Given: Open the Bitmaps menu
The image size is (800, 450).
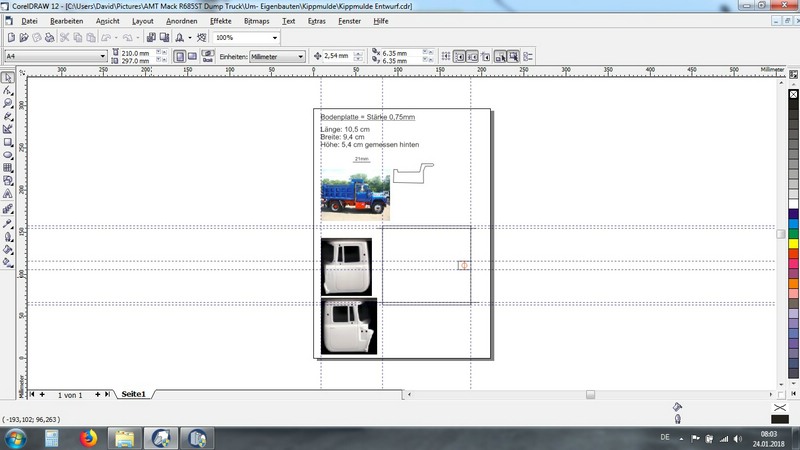Looking at the screenshot, I should tap(256, 20).
